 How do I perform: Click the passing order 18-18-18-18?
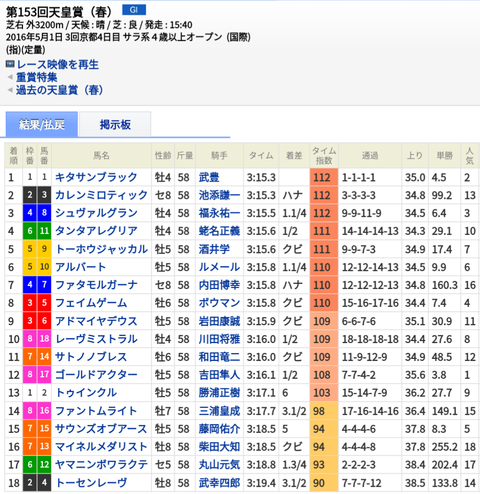point(370,339)
